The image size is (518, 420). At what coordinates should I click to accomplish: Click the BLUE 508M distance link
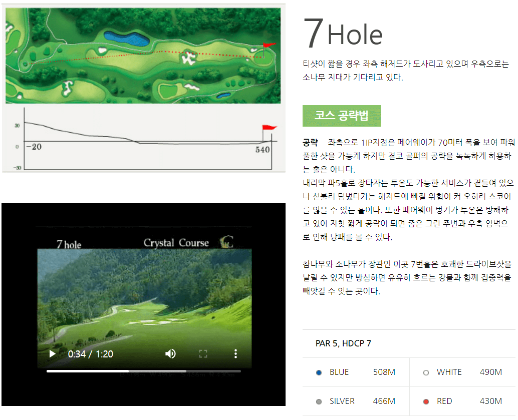[384, 372]
